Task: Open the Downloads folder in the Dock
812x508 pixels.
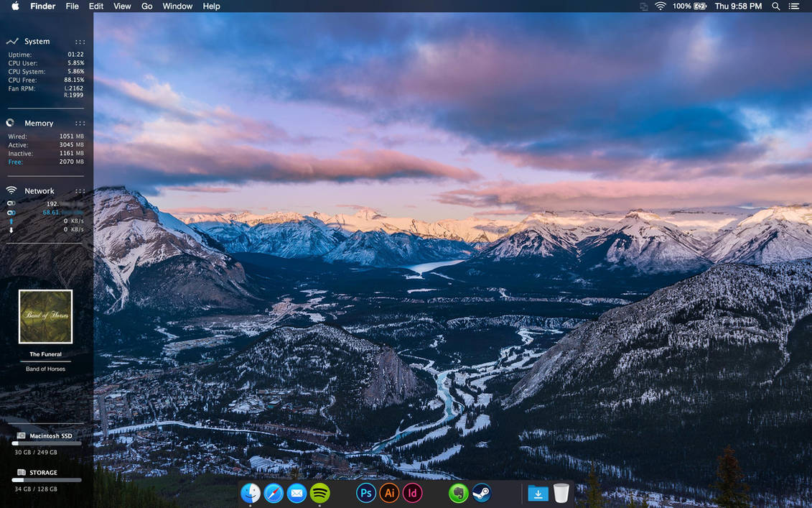Action: pos(538,494)
